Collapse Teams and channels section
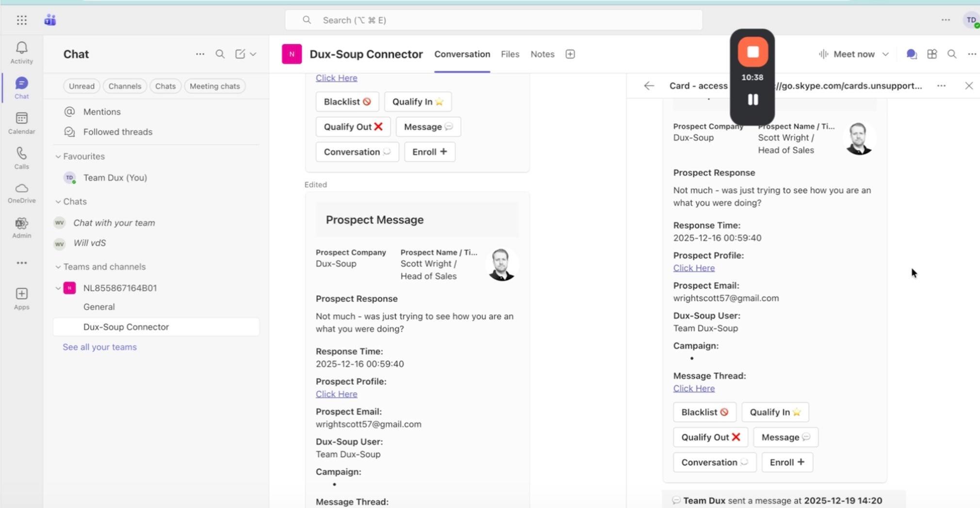 pyautogui.click(x=58, y=267)
